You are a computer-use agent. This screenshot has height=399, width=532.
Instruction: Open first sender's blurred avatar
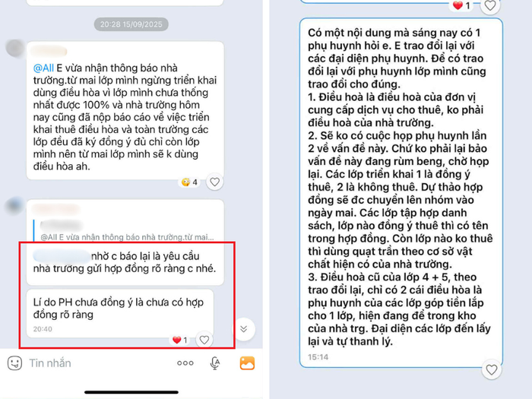click(15, 49)
